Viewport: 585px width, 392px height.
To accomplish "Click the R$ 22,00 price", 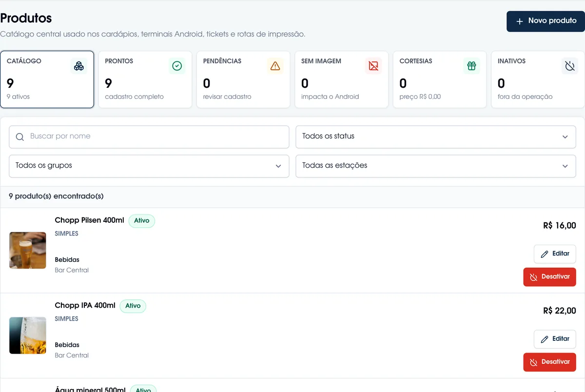I will pyautogui.click(x=560, y=311).
